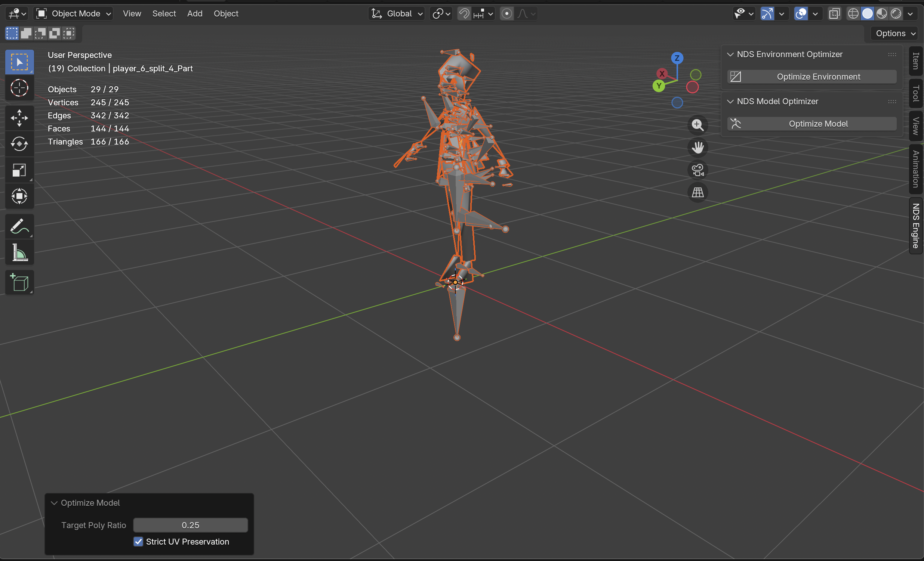
Task: Open the Add menu
Action: point(195,14)
